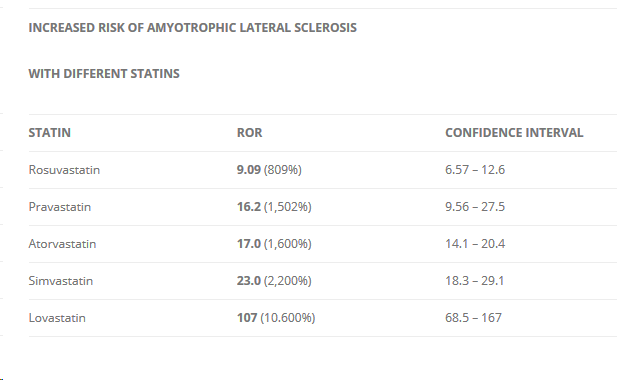This screenshot has width=617, height=380.
Task: Click the 23.0 (2,200%) ROR value
Action: click(274, 281)
